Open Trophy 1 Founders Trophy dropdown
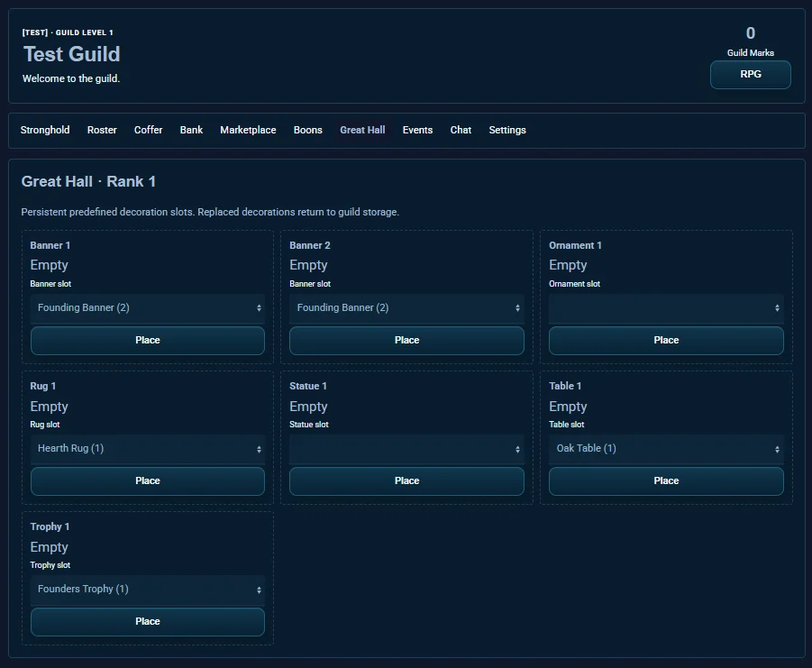812x668 pixels. point(148,590)
